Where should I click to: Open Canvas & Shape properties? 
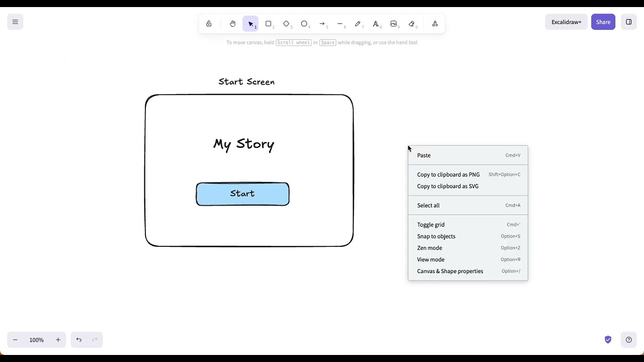pos(468,271)
